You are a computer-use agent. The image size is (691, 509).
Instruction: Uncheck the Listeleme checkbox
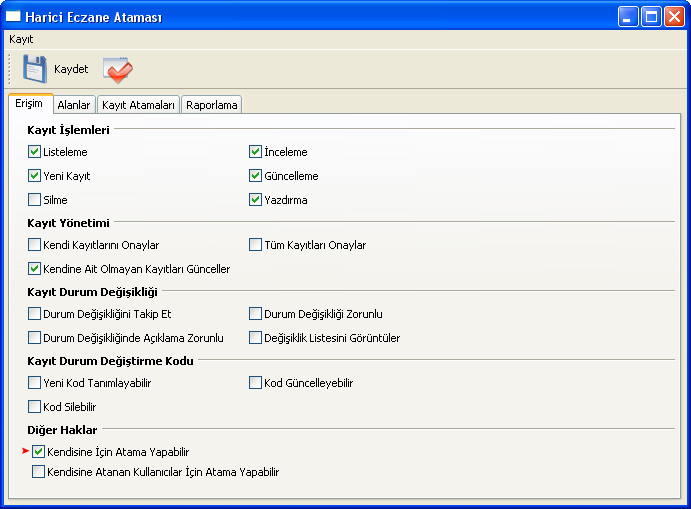[x=35, y=152]
